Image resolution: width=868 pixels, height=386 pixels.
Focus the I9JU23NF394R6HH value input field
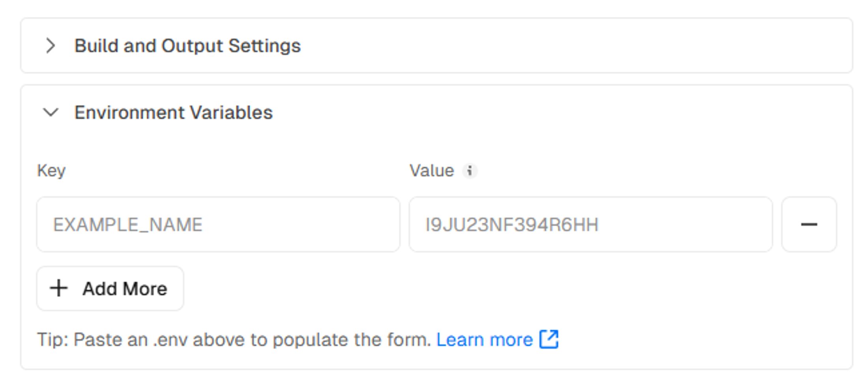click(591, 224)
